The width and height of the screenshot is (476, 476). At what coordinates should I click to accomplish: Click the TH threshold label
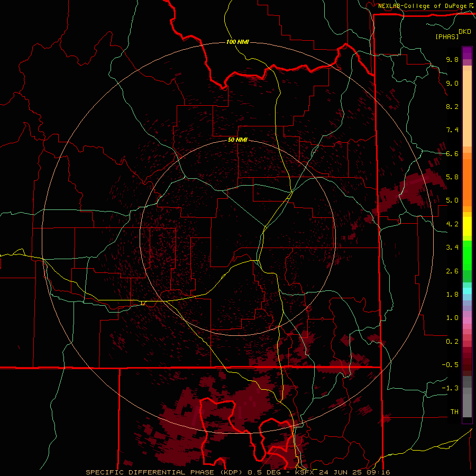pyautogui.click(x=454, y=412)
